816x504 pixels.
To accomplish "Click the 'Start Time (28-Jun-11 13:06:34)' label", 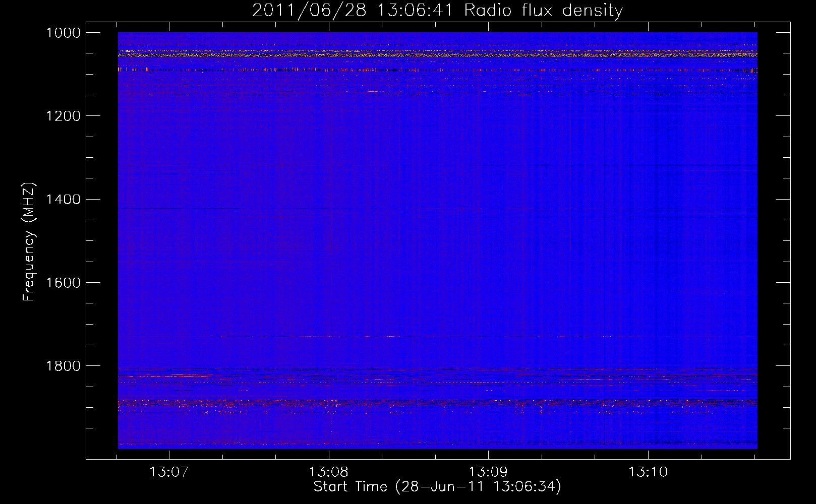I will 437,487.
